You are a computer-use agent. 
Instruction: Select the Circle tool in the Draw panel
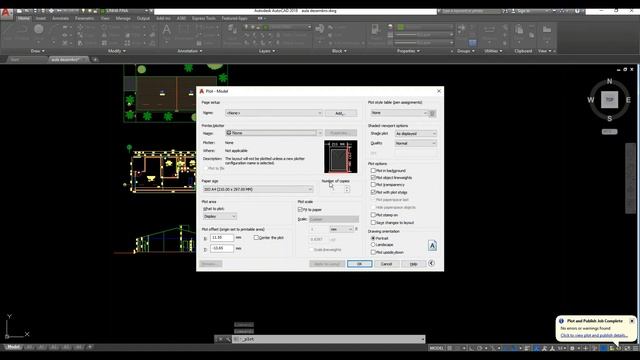39,29
